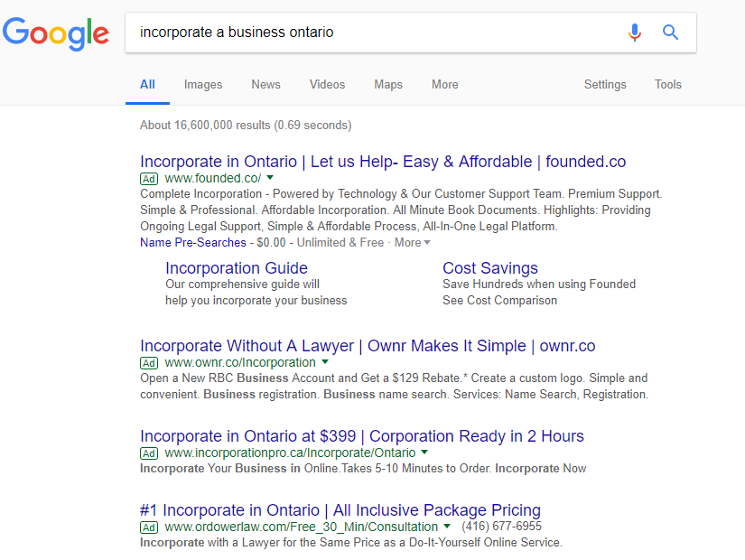Switch to the News tab
Image resolution: width=745 pixels, height=560 pixels.
(x=265, y=85)
